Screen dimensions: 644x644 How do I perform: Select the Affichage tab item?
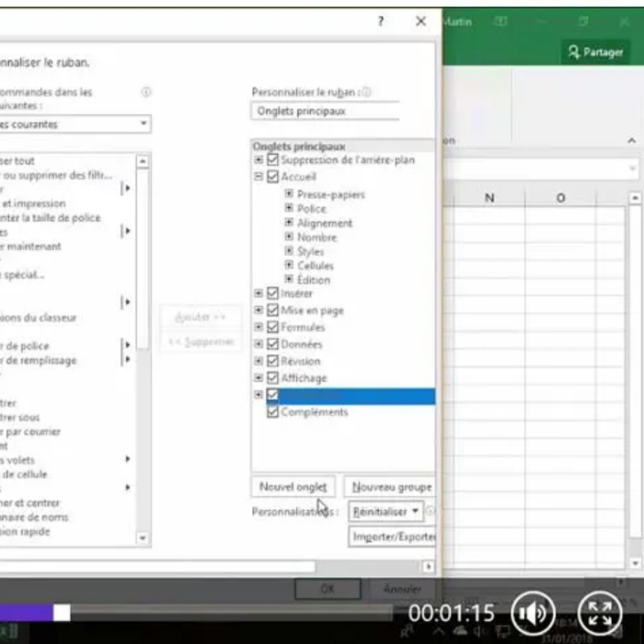pos(303,378)
